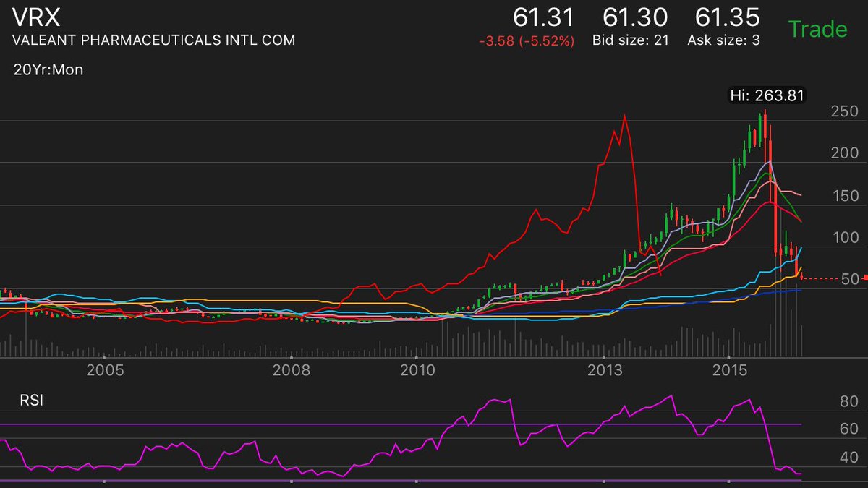Tap the ask price 61.35
This screenshot has width=868, height=488.
[727, 17]
